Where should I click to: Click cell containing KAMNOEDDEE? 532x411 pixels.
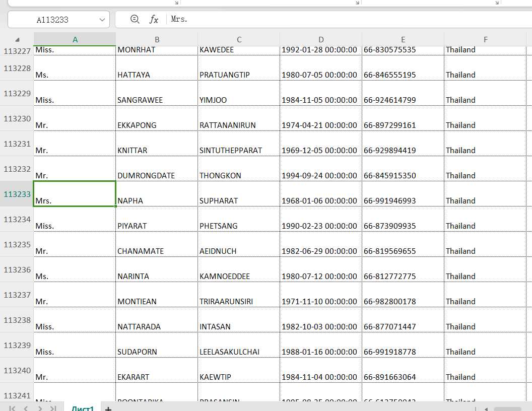(x=239, y=269)
